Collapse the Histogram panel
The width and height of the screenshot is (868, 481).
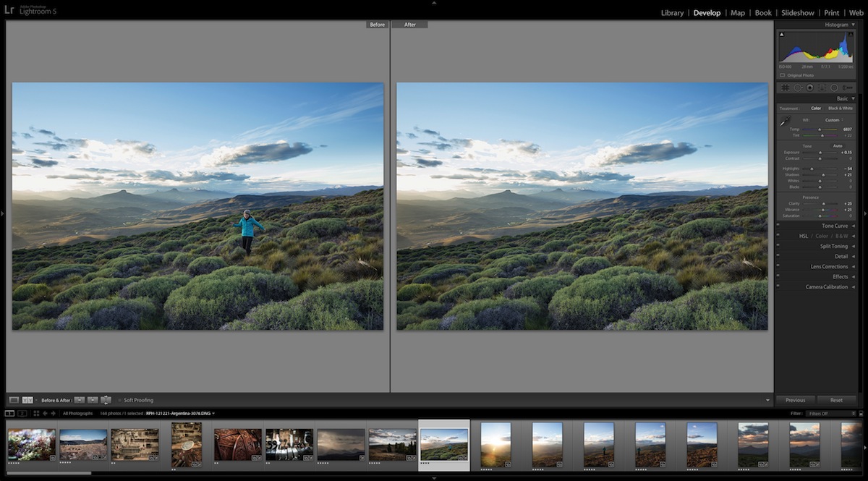click(854, 25)
